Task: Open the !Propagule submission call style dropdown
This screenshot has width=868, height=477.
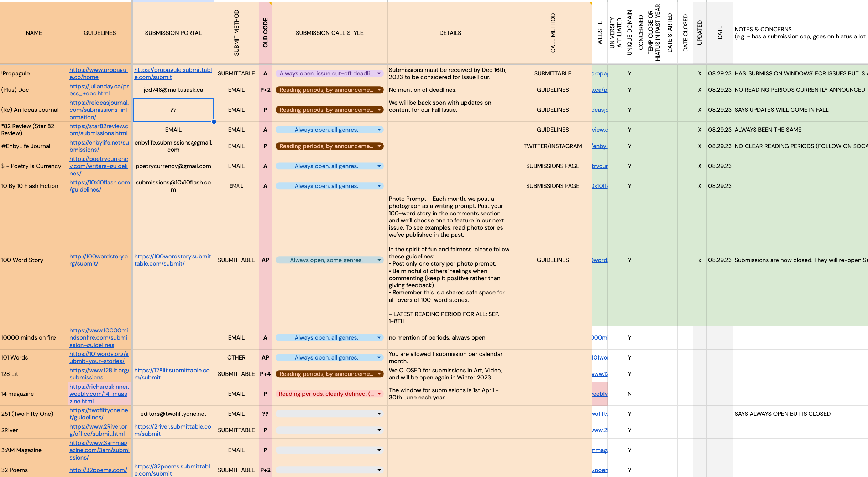Action: (x=329, y=73)
